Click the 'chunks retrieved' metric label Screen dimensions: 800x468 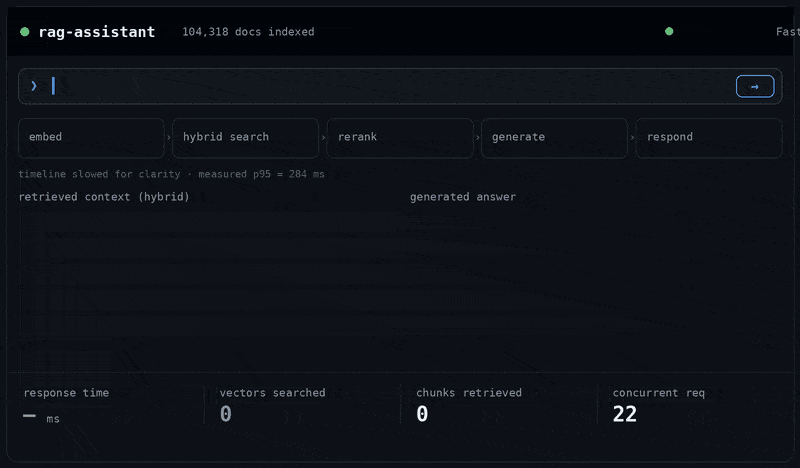pos(469,392)
